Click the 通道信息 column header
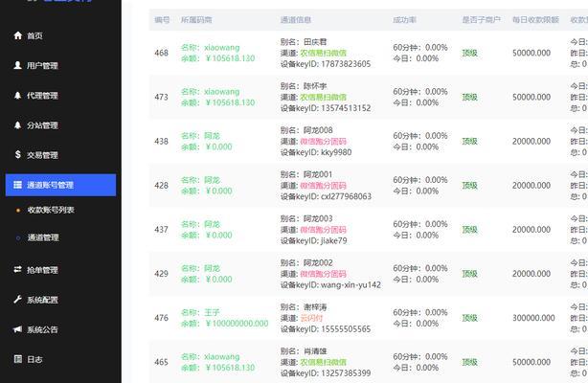The width and height of the screenshot is (588, 383). click(x=296, y=20)
